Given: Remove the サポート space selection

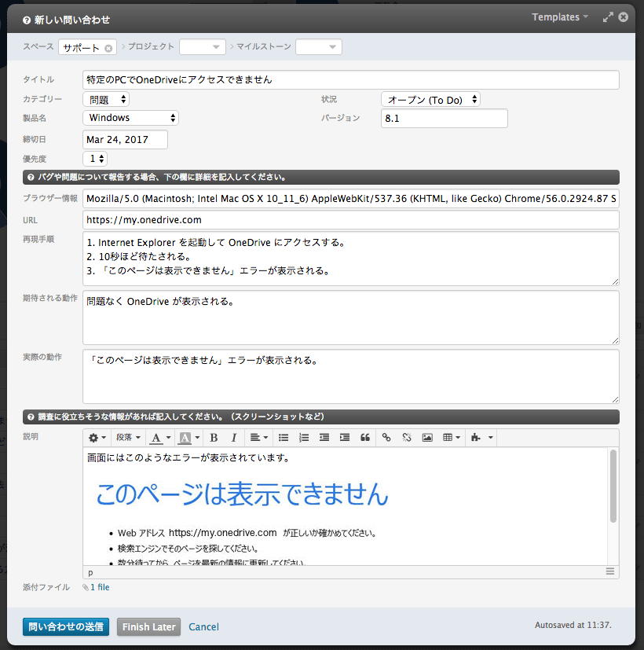Looking at the screenshot, I should tap(108, 49).
